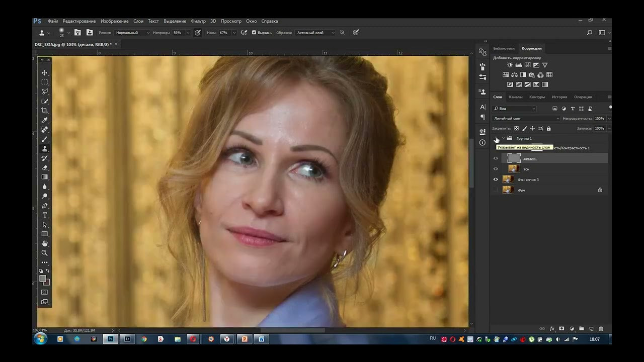This screenshot has height=362, width=644.
Task: Pick the Eyedropper tool
Action: (x=45, y=120)
